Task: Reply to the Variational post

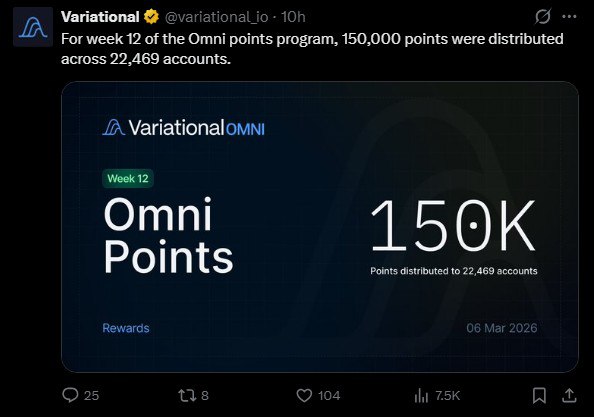Action: click(70, 395)
